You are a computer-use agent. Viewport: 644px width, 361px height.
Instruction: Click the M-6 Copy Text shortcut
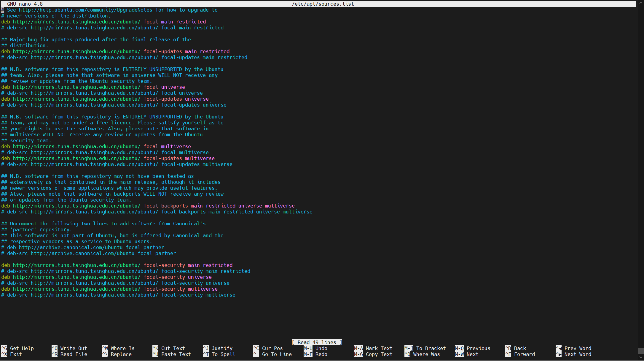[374, 354]
